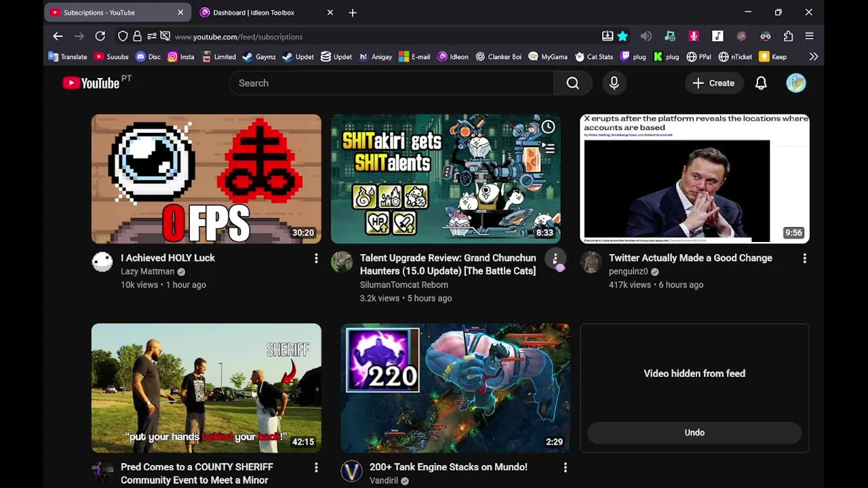Open Lazy Mattman channel name

tap(147, 271)
